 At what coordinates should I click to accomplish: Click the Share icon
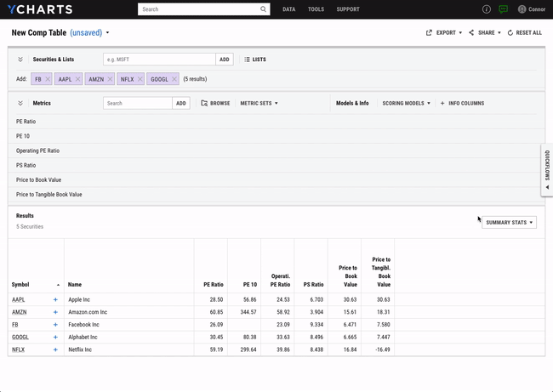(471, 33)
